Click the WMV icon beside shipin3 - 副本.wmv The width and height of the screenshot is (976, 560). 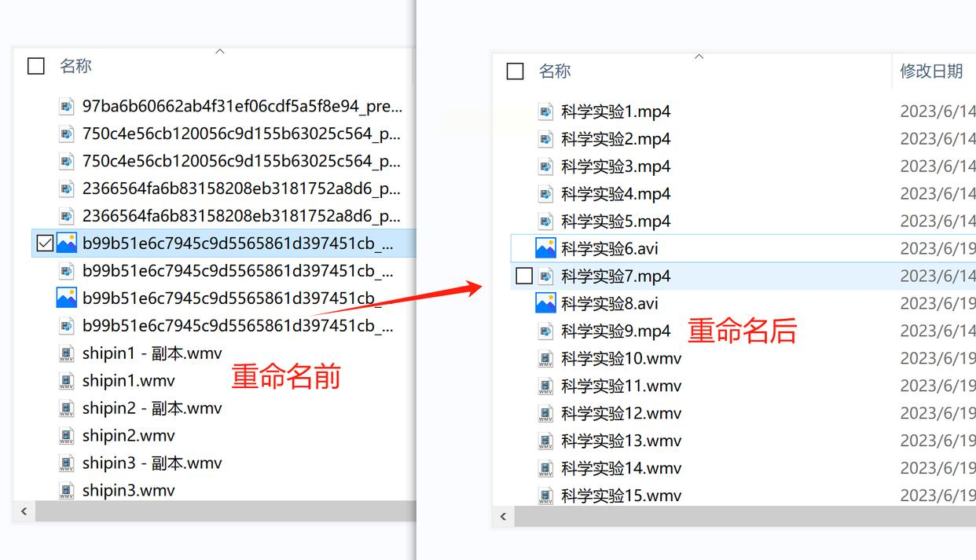pyautogui.click(x=67, y=463)
